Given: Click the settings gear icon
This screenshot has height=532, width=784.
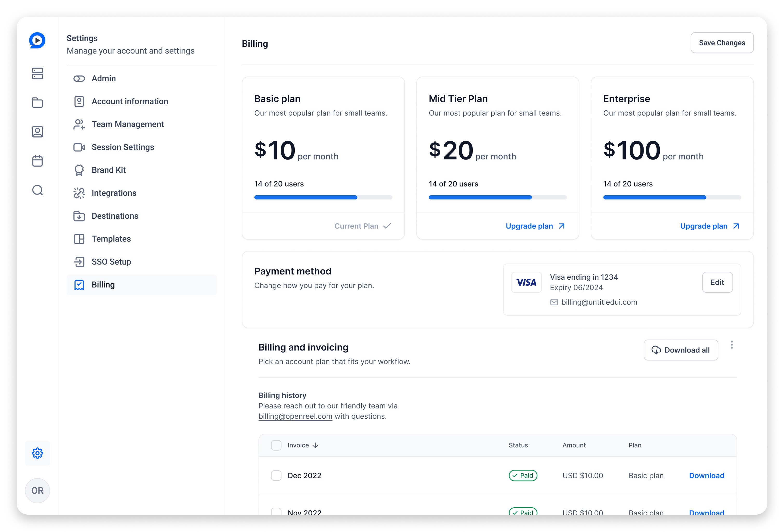Looking at the screenshot, I should [37, 453].
